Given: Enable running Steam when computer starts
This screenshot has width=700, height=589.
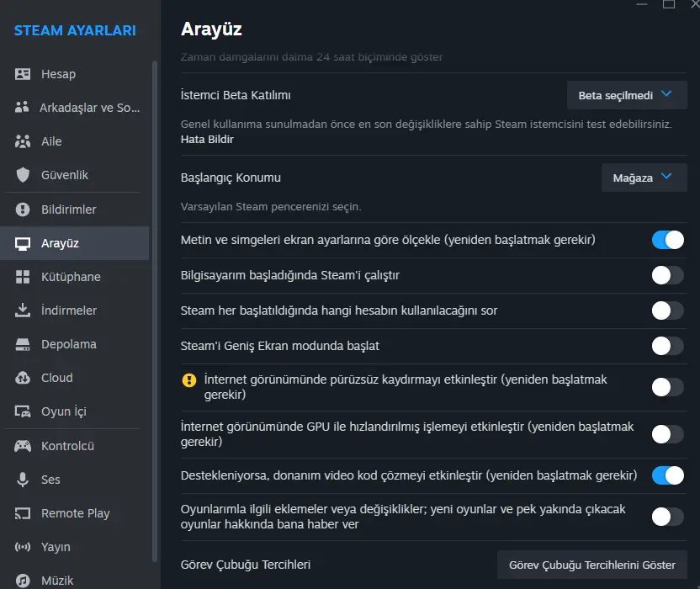Looking at the screenshot, I should 667,275.
